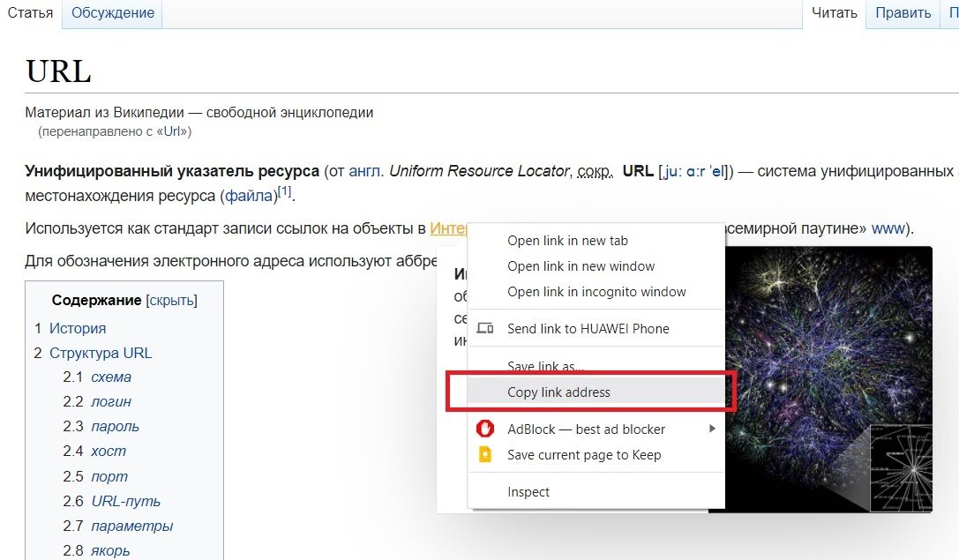Open the Интернет link
This screenshot has height=560, width=959.
pyautogui.click(x=448, y=228)
